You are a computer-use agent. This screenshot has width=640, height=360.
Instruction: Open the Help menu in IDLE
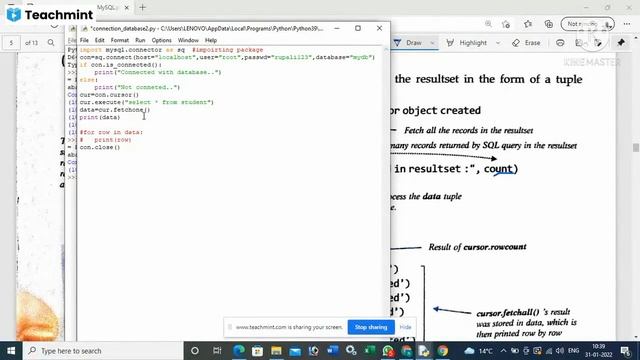pyautogui.click(x=211, y=40)
